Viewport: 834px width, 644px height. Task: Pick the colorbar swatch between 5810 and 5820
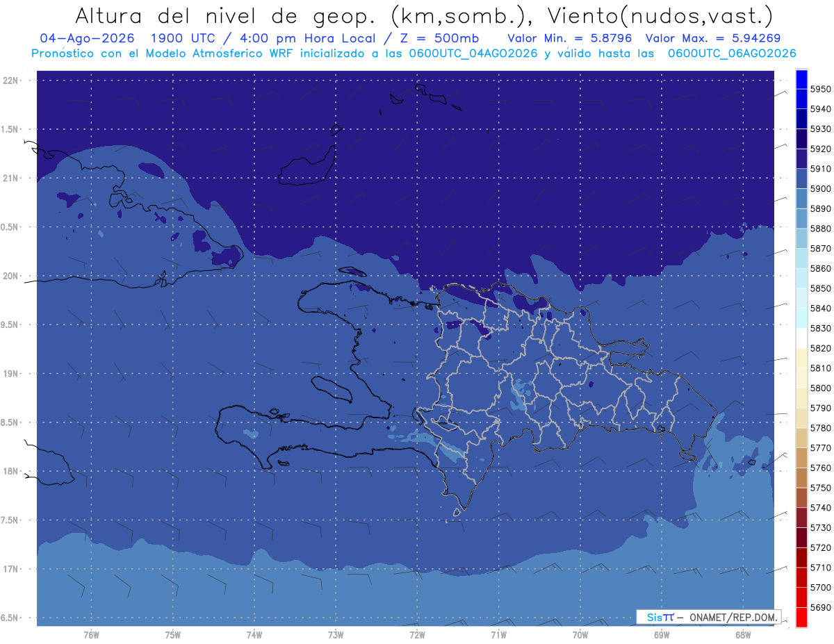point(801,358)
